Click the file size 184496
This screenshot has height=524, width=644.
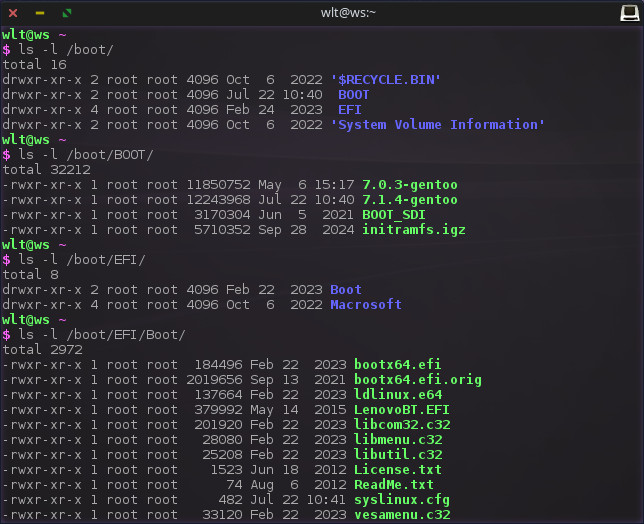click(x=218, y=365)
